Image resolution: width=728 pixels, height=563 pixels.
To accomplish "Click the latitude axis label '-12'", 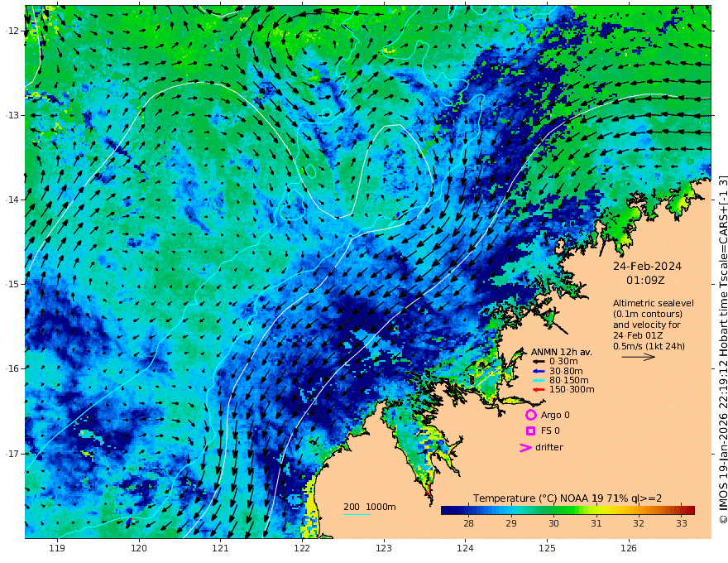I will pyautogui.click(x=12, y=31).
